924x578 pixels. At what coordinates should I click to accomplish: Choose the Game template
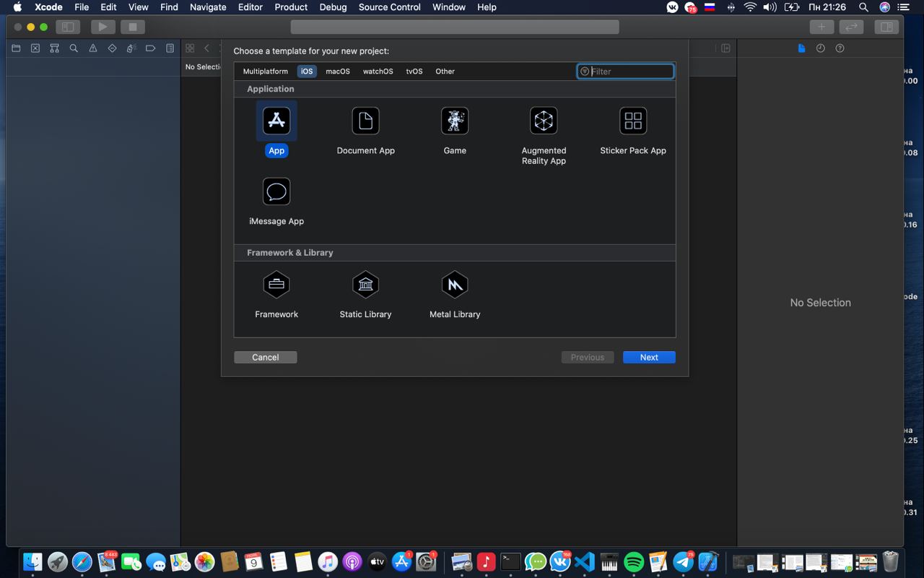pyautogui.click(x=455, y=121)
